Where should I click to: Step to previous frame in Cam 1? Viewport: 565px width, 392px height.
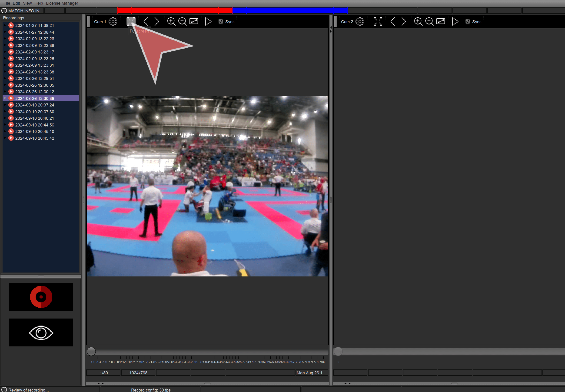[146, 22]
